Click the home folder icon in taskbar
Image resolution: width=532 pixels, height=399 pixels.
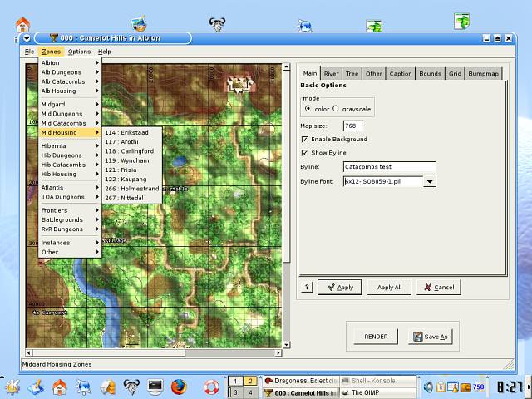click(x=60, y=387)
